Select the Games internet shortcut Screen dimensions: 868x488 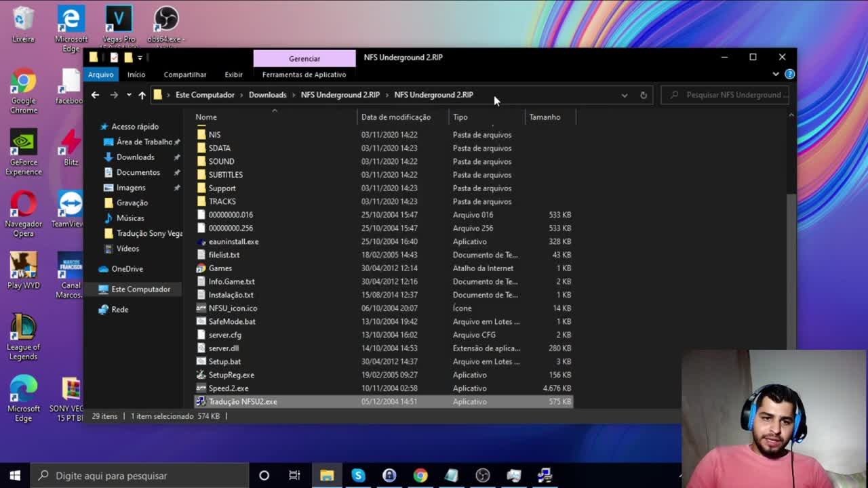click(x=220, y=268)
